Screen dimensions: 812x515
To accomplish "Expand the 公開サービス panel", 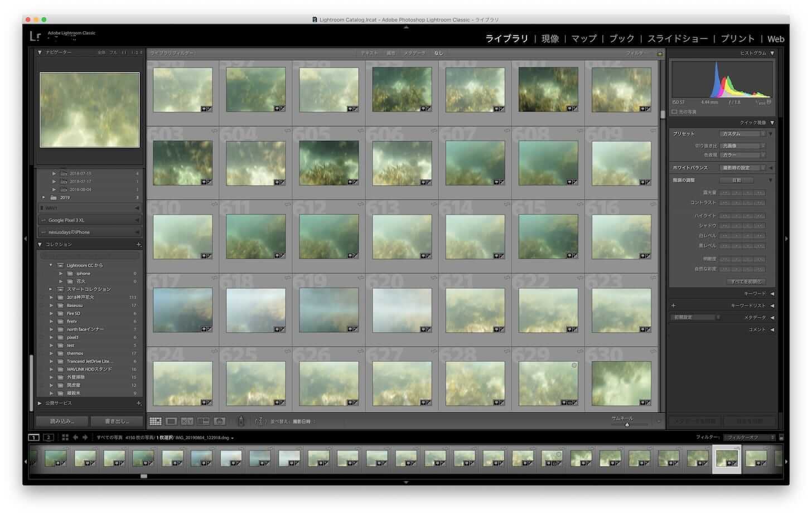I will pos(40,403).
